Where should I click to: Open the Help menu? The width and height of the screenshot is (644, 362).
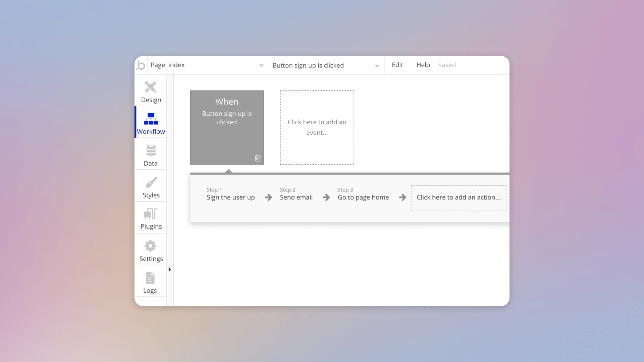[x=423, y=65]
